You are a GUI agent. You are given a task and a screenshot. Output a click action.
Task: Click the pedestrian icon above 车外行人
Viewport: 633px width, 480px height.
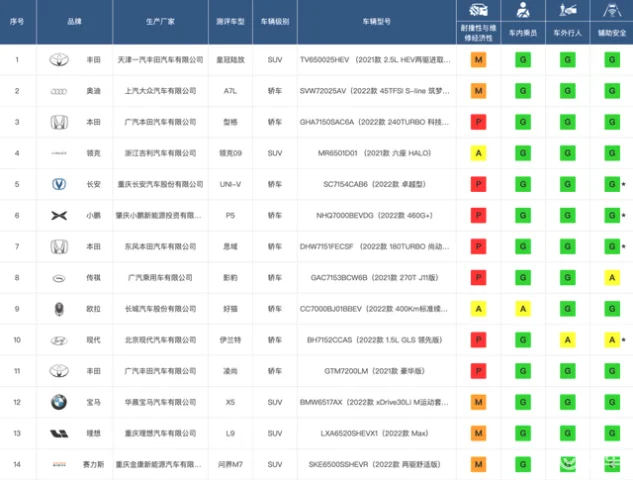click(x=567, y=10)
